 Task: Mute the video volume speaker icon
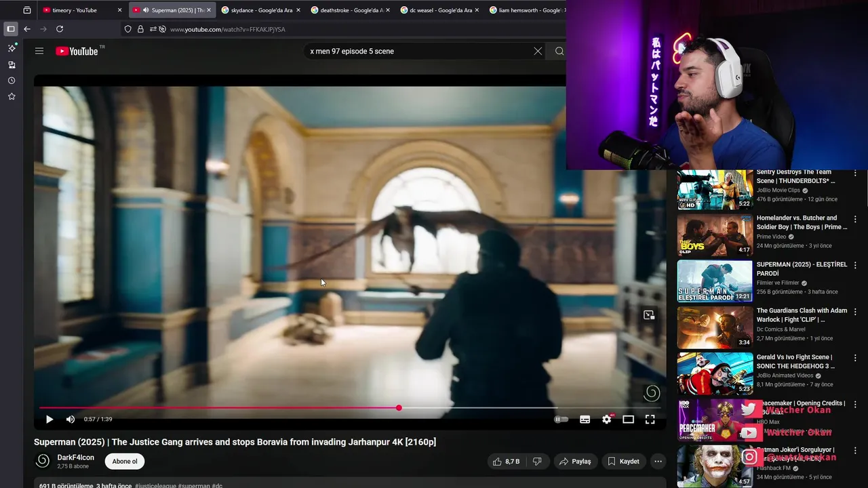click(x=71, y=420)
